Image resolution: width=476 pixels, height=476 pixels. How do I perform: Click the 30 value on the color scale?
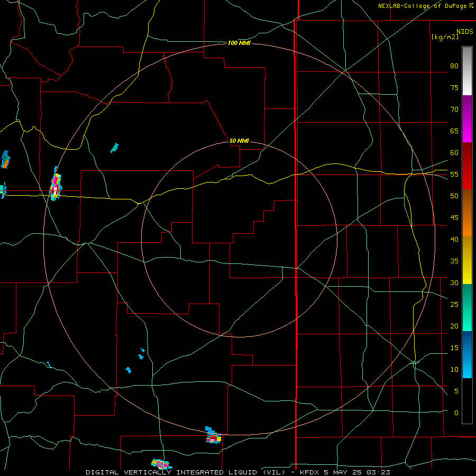[x=454, y=282]
